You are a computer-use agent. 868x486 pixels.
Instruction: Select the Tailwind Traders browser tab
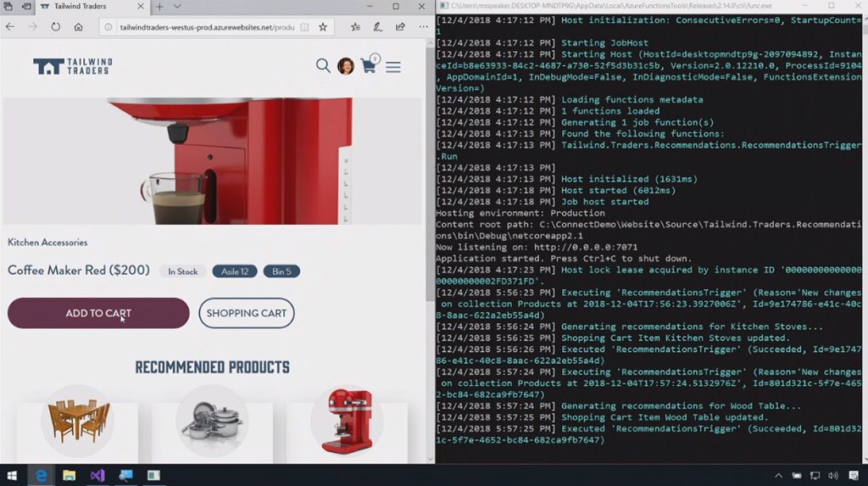[85, 7]
